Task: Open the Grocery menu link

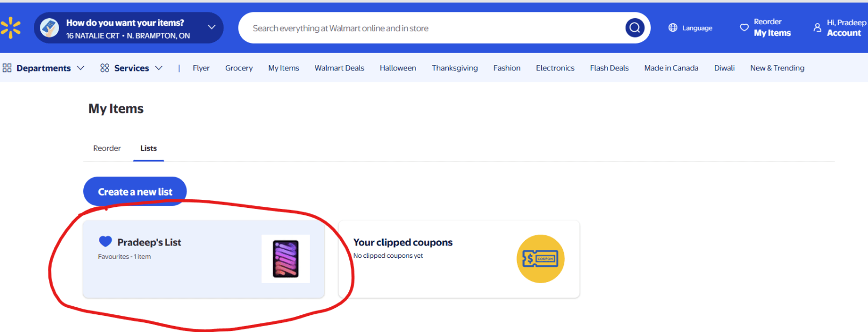Action: pyautogui.click(x=239, y=68)
